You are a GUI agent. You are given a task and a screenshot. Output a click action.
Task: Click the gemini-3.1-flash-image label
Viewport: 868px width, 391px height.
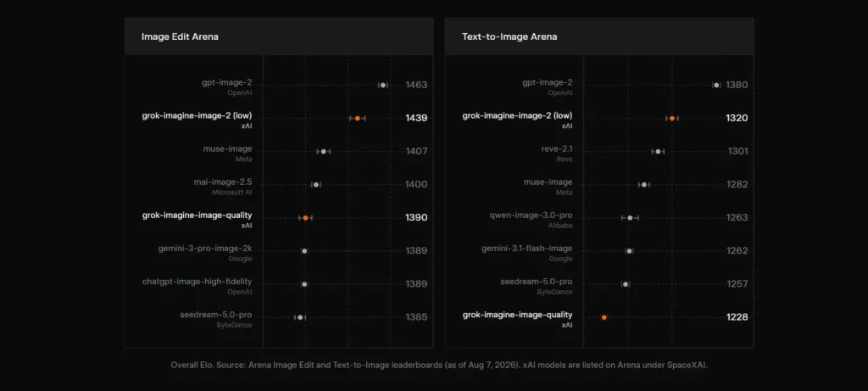tap(527, 249)
